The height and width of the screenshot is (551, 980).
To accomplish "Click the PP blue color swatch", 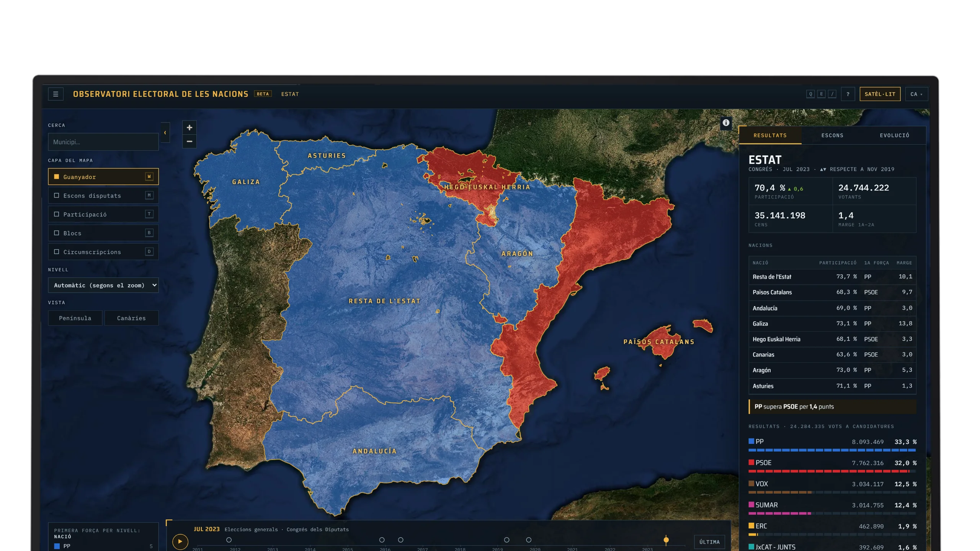I will [x=751, y=441].
